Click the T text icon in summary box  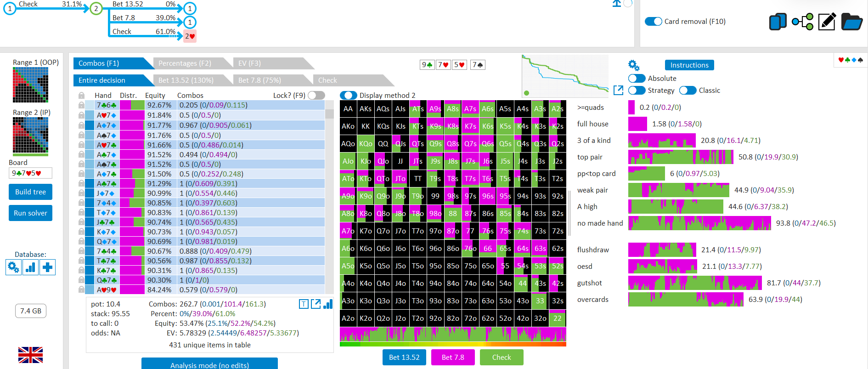[304, 304]
